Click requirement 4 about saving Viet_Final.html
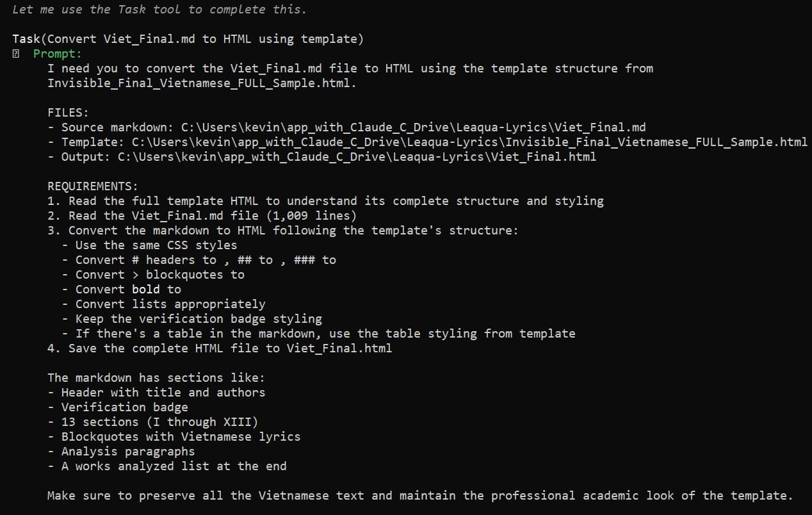The height and width of the screenshot is (515, 812). point(219,348)
